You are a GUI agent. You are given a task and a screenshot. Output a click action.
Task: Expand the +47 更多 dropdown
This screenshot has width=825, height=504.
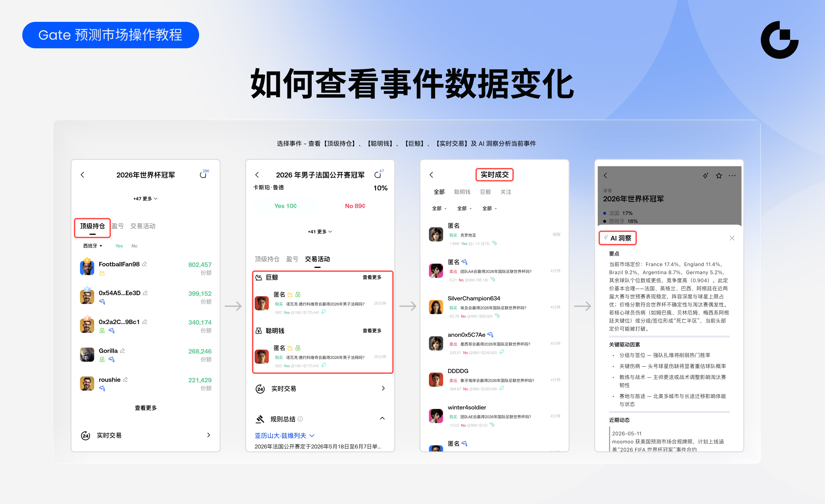(x=145, y=199)
